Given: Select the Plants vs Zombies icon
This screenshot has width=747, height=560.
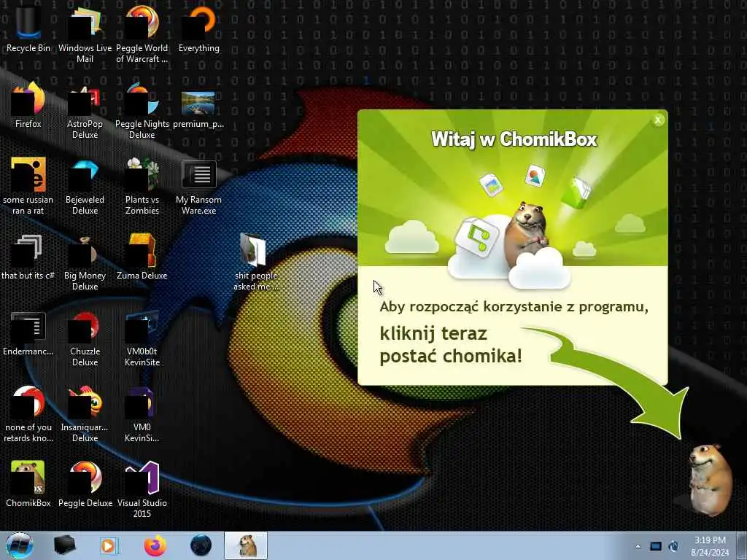Looking at the screenshot, I should (x=142, y=186).
